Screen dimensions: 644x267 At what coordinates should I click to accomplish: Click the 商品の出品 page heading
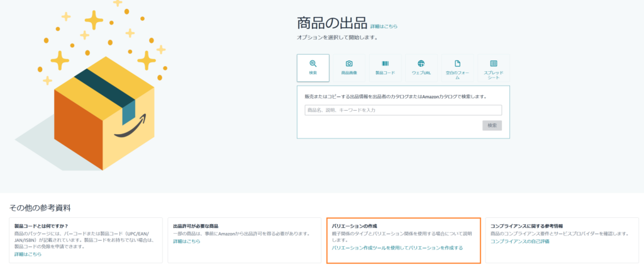pyautogui.click(x=332, y=23)
